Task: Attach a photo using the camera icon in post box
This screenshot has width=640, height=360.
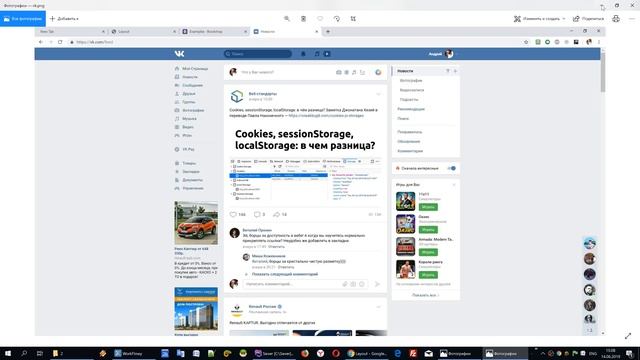Action: (x=338, y=72)
